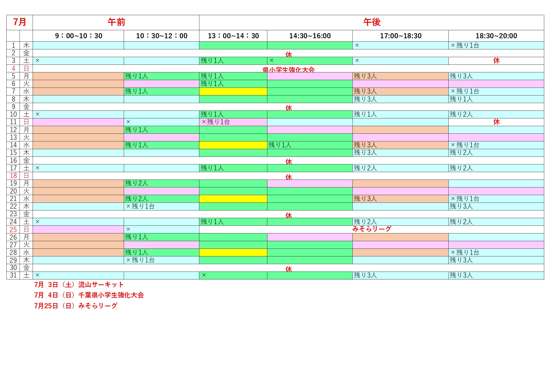Click "×残り1台" in the 7th (水) row
Screen dimensions: 555x392
pos(465,91)
